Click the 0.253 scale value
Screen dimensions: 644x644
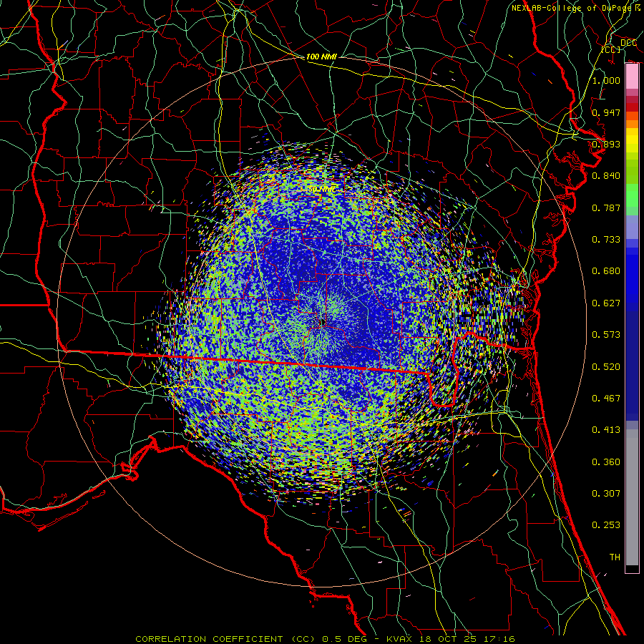pyautogui.click(x=606, y=525)
